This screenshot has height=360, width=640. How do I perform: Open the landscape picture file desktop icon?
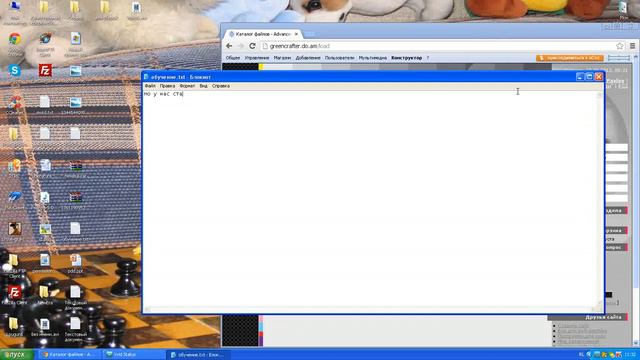45,230
